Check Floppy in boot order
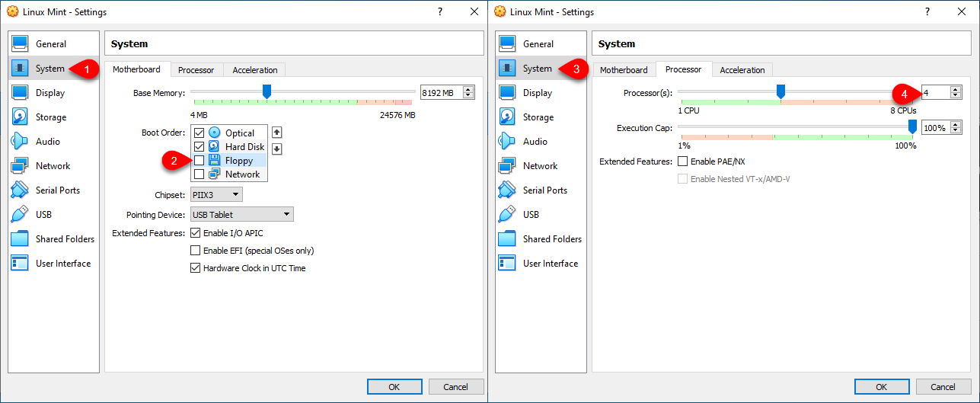Image resolution: width=980 pixels, height=403 pixels. pyautogui.click(x=200, y=160)
